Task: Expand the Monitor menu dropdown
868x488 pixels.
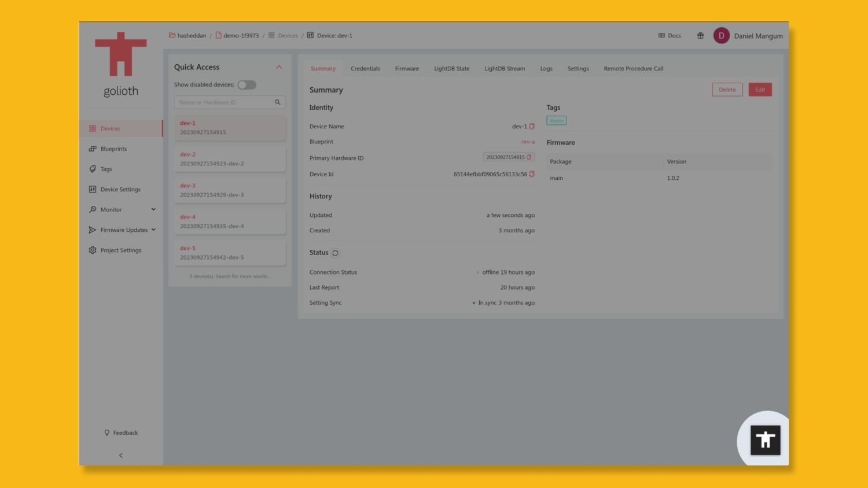Action: (153, 209)
